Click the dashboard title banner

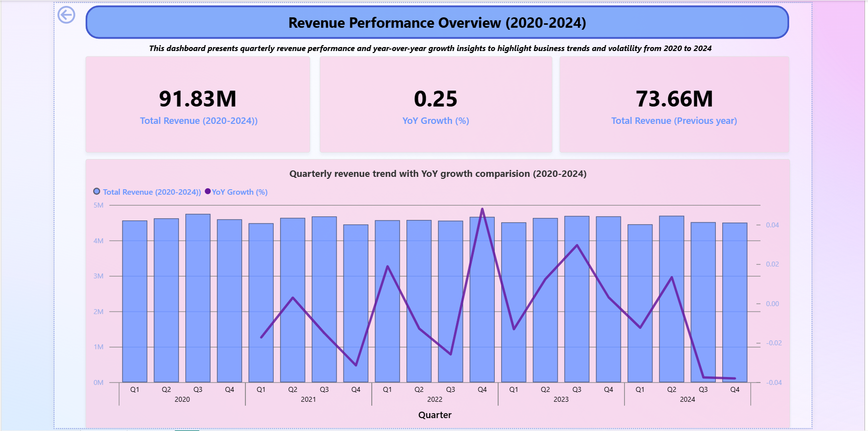(x=437, y=22)
